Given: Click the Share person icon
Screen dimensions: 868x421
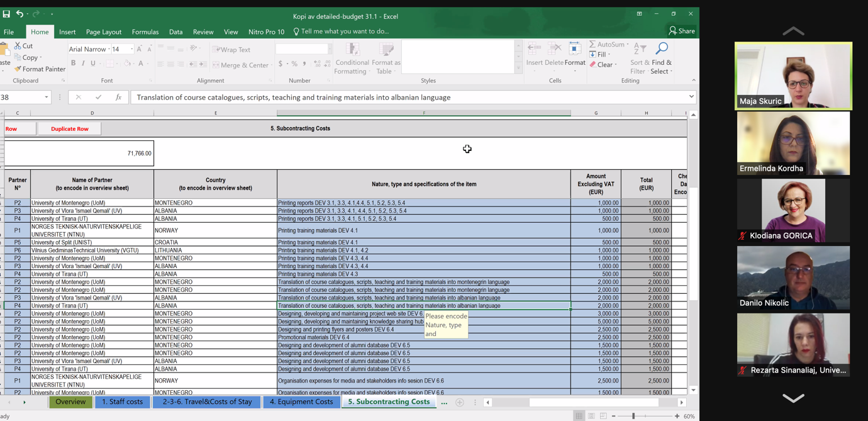Looking at the screenshot, I should pyautogui.click(x=672, y=31).
